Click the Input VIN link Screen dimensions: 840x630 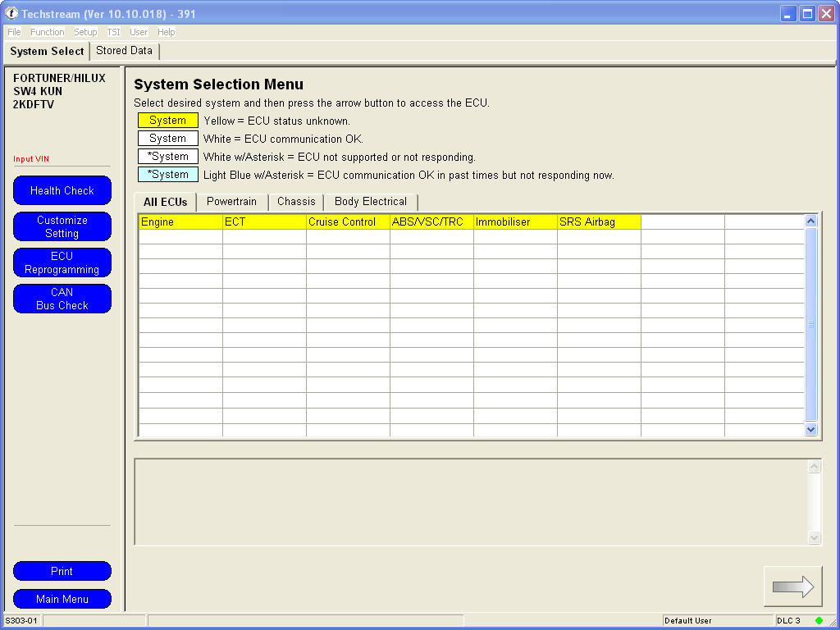click(x=31, y=159)
